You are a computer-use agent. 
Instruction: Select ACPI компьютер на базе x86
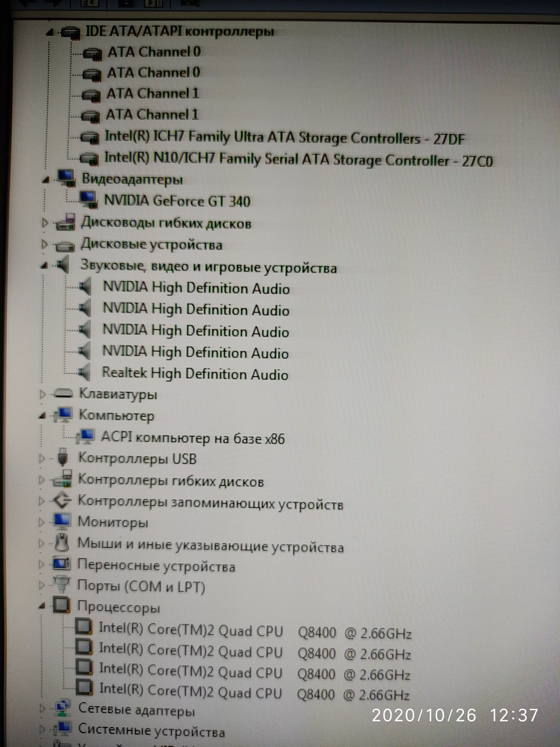193,437
